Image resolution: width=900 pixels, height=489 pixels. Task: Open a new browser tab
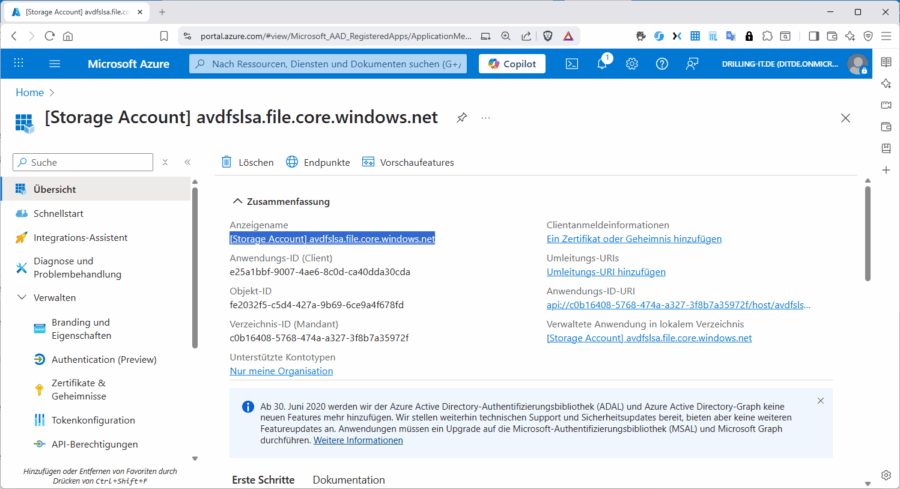162,11
